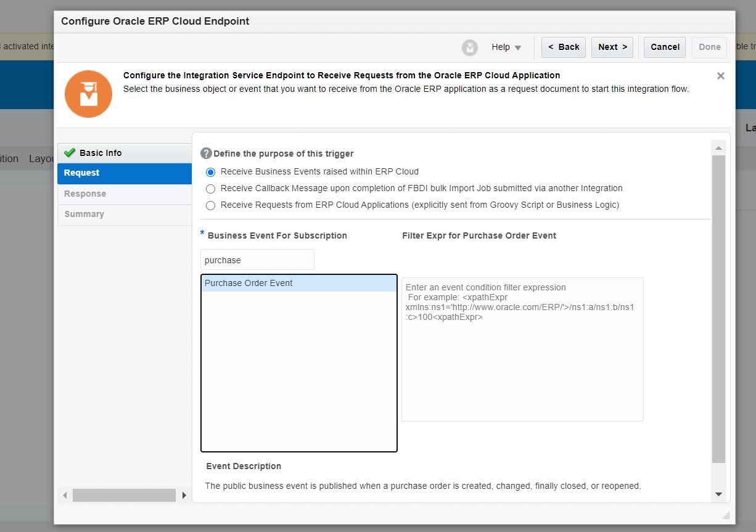Select Receive Callback Message for FBDI Import Job
The width and height of the screenshot is (756, 532).
(x=211, y=189)
